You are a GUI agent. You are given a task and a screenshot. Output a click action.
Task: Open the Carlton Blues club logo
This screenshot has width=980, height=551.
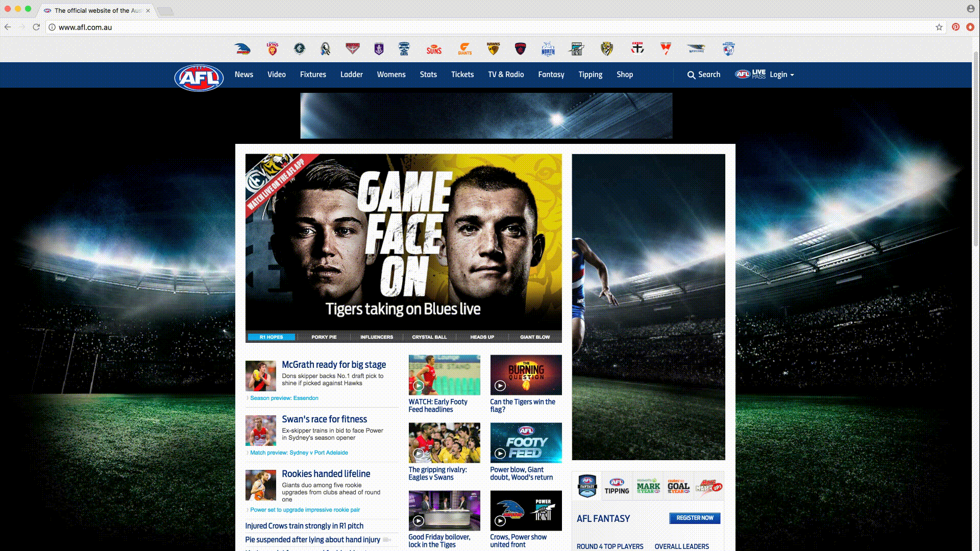pos(300,49)
